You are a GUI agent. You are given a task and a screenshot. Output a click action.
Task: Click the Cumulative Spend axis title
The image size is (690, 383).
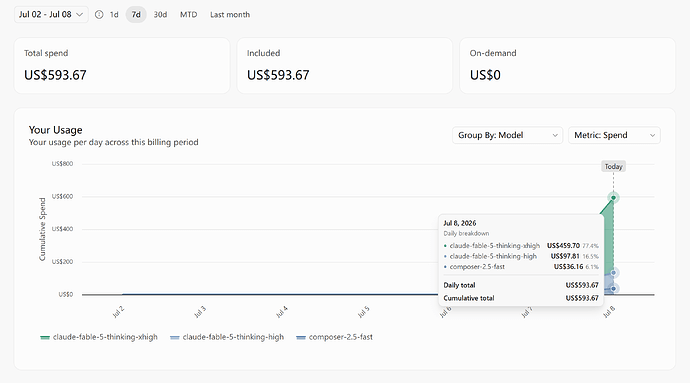coord(42,229)
